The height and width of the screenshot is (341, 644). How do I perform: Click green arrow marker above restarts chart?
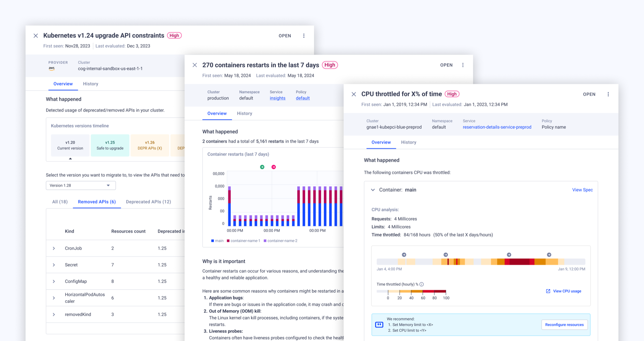coord(262,167)
